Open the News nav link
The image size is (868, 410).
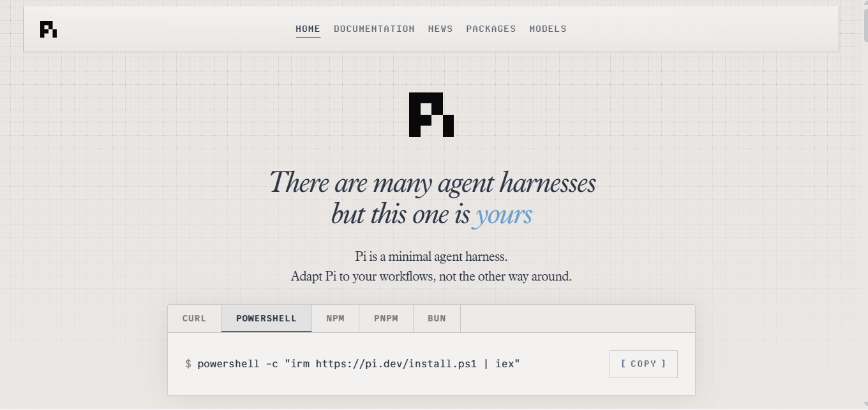click(x=440, y=29)
